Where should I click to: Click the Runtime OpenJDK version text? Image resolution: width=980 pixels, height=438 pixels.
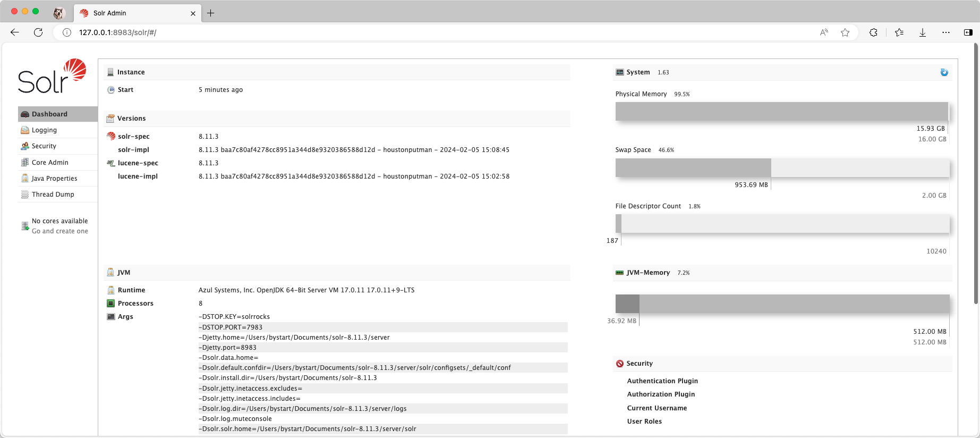(306, 290)
